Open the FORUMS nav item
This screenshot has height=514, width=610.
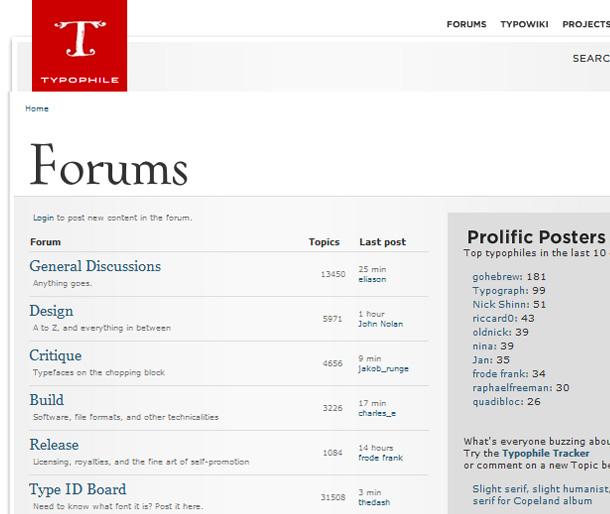pos(466,25)
